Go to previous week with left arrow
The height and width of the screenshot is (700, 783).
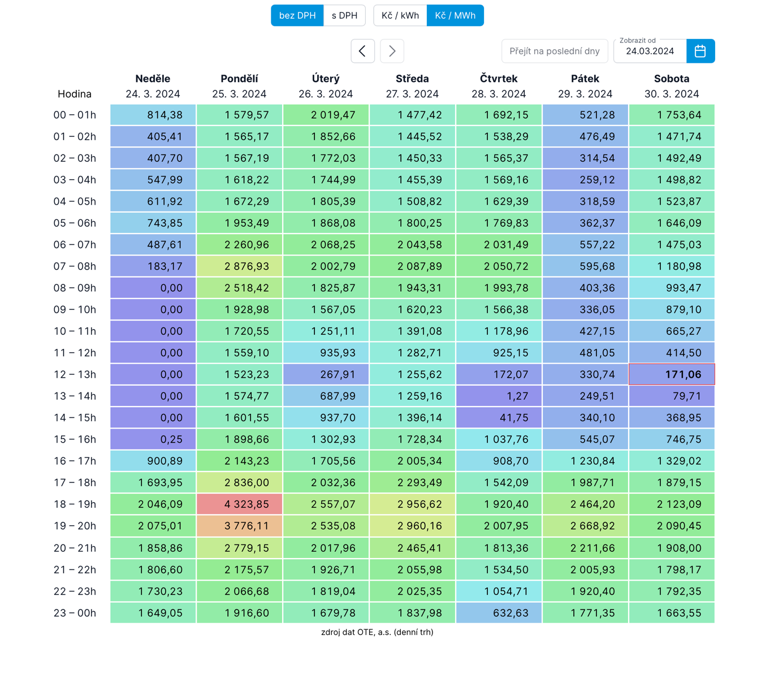pyautogui.click(x=362, y=51)
